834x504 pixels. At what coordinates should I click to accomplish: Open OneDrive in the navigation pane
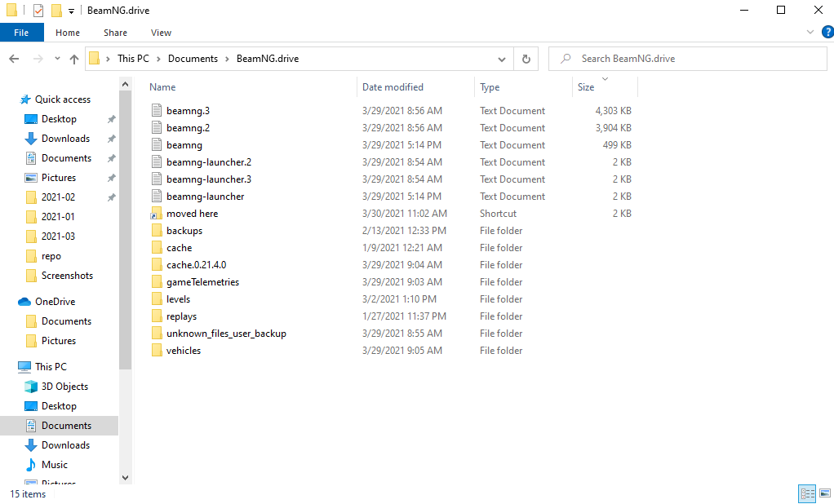(55, 302)
